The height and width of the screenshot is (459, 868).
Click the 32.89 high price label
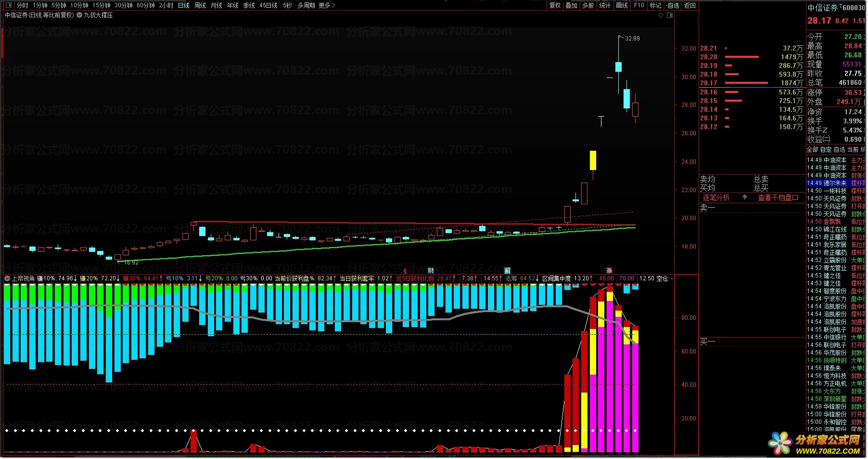(632, 39)
